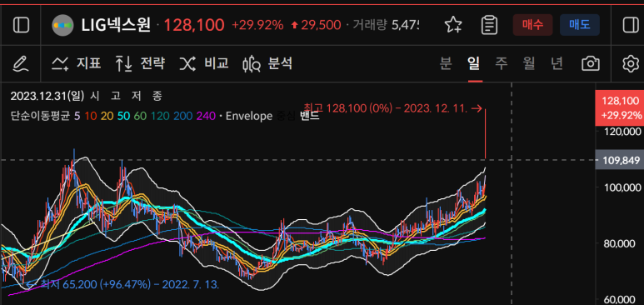Switch to 월 monthly chart tab
The image size is (644, 305).
tap(529, 63)
